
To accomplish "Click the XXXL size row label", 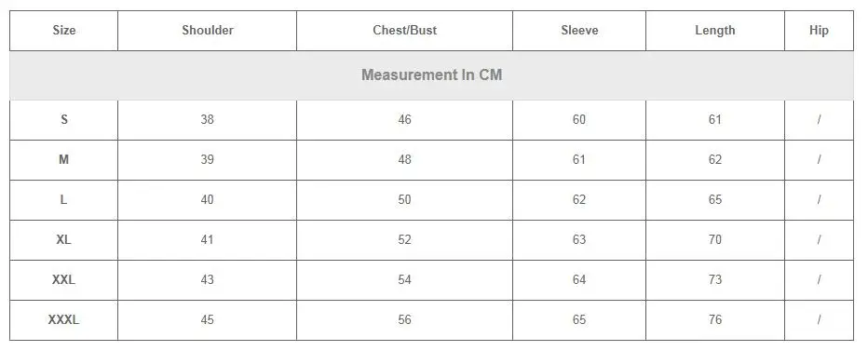I will click(63, 320).
